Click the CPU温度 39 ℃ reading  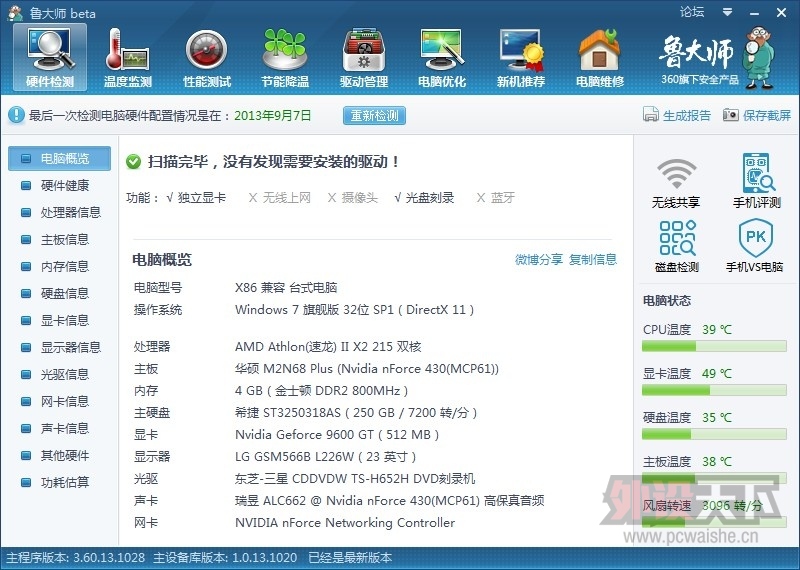coord(717,330)
